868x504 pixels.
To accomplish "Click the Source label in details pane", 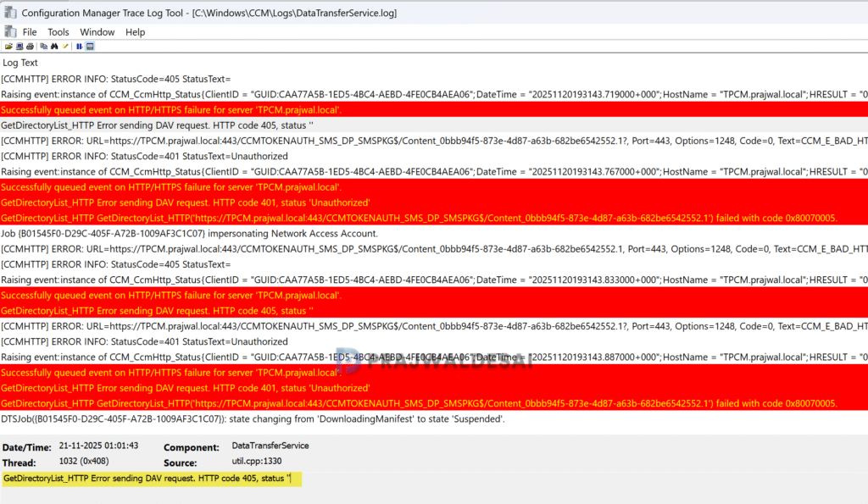I will 181,462.
